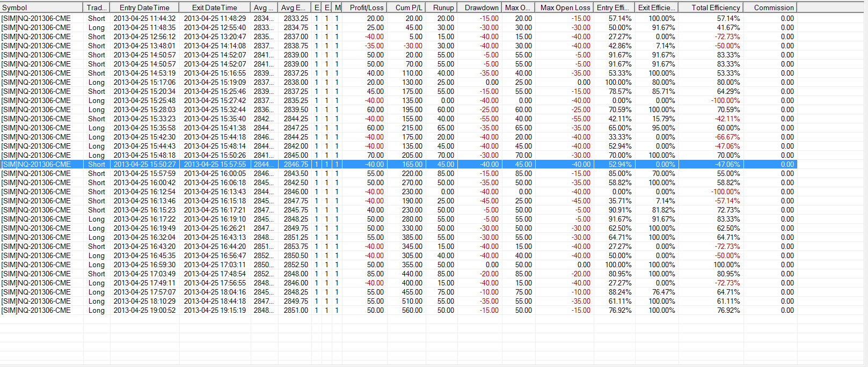Screen dimensions: 868x367
Task: Click the Drawdown column header
Action: point(479,8)
